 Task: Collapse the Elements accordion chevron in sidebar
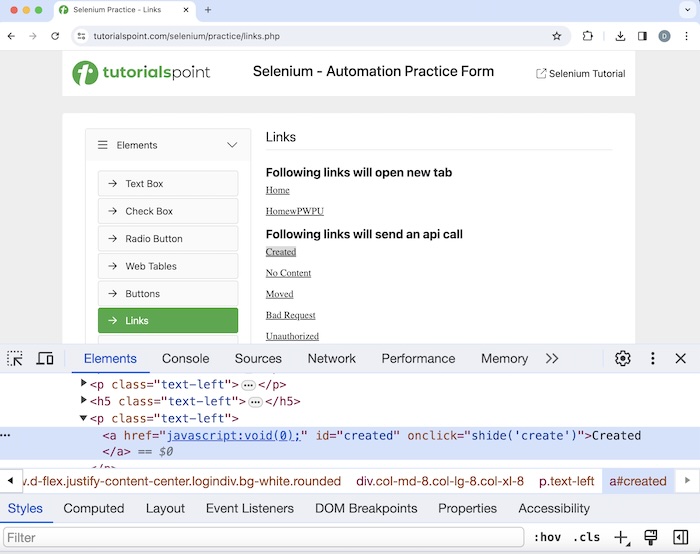click(232, 145)
